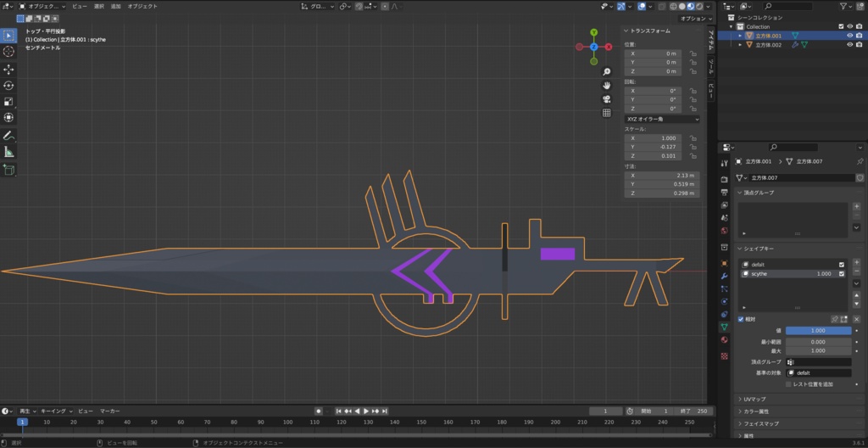
Task: Hide 立方体.002 with its eye icon
Action: (850, 45)
